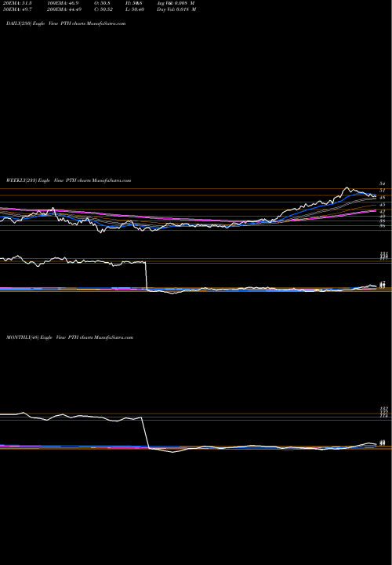Click the 100EMA: 46.9 reading

(62, 3)
